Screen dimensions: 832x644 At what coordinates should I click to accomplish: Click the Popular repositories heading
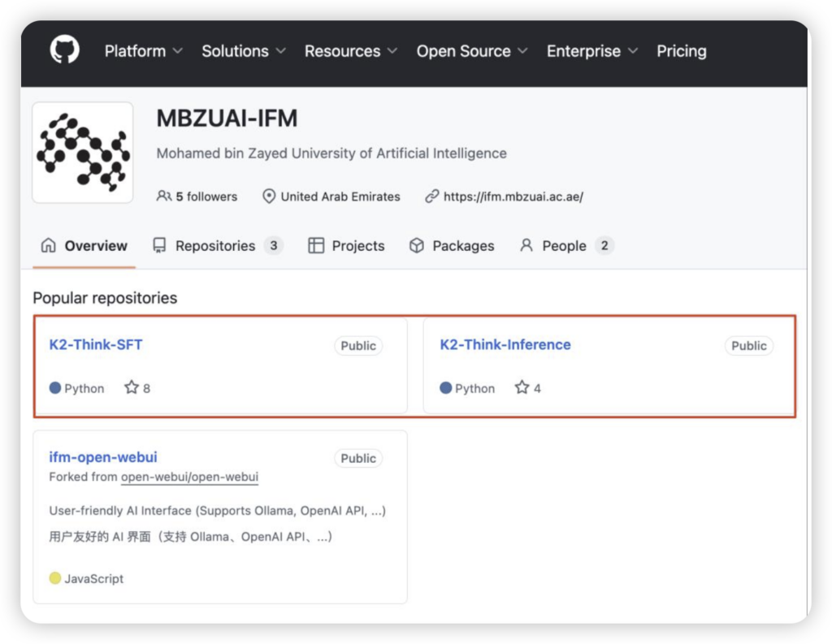tap(105, 298)
